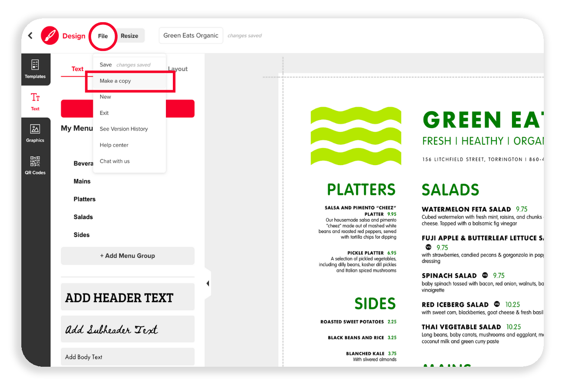Open the File menu
Screen dimensions: 566x392
[103, 36]
